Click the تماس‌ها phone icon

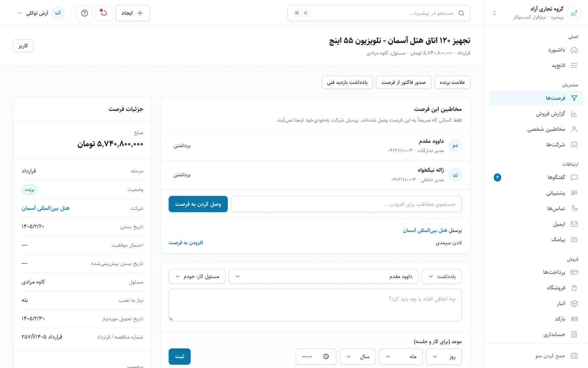click(x=574, y=208)
